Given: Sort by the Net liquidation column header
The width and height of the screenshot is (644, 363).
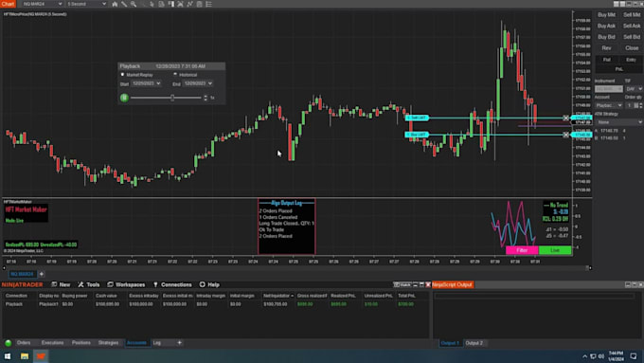Looking at the screenshot, I should 278,296.
